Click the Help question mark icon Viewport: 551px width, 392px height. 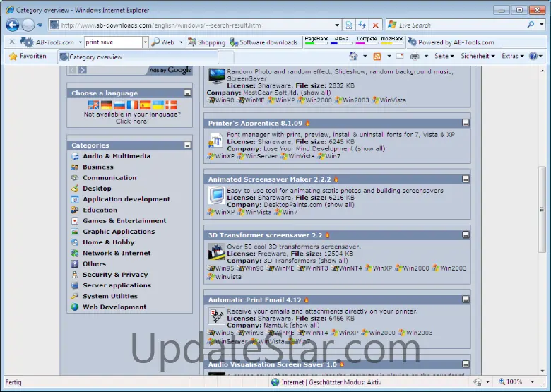tap(533, 56)
